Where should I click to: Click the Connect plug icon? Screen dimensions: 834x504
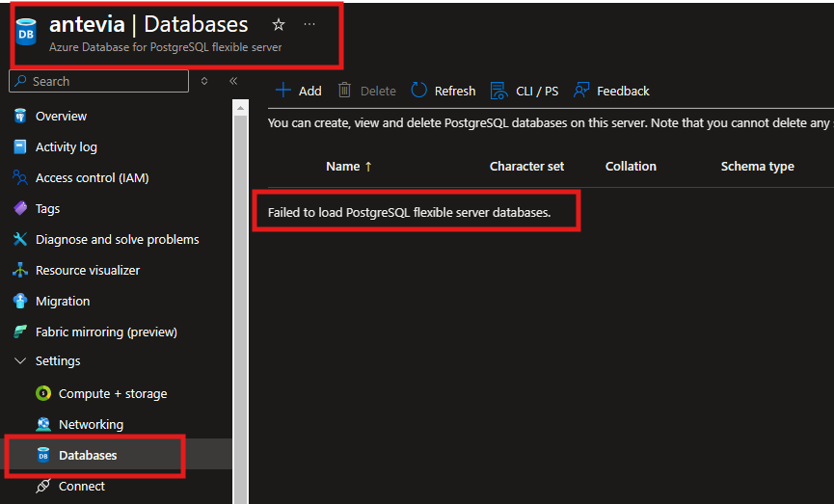coord(43,486)
